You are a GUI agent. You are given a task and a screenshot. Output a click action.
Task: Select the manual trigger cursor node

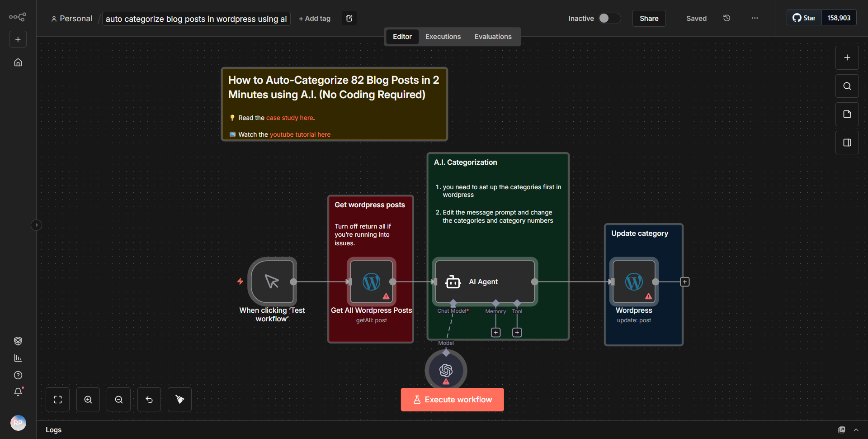click(x=272, y=282)
